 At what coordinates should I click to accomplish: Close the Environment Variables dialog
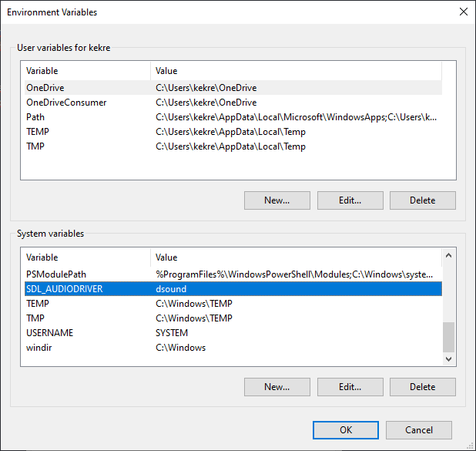463,12
